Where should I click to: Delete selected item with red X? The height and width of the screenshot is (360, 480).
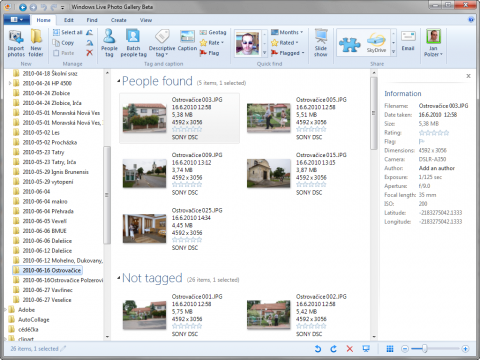89,53
